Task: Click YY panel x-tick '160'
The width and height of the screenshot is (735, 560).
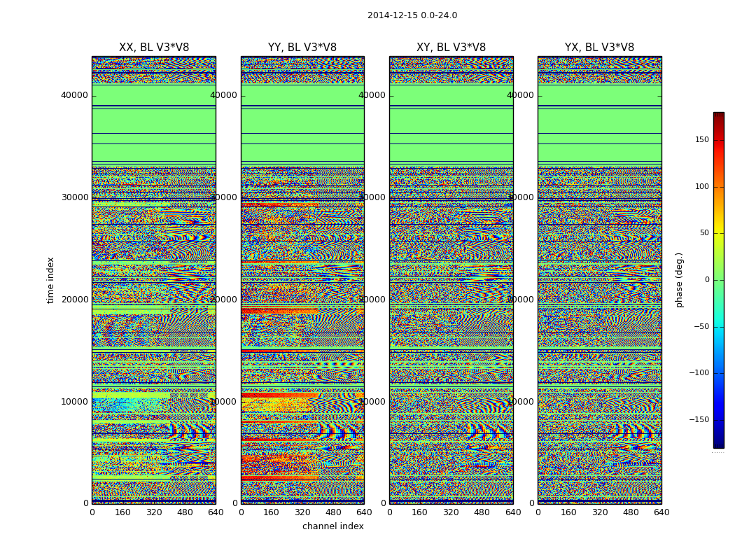Action: click(x=272, y=512)
